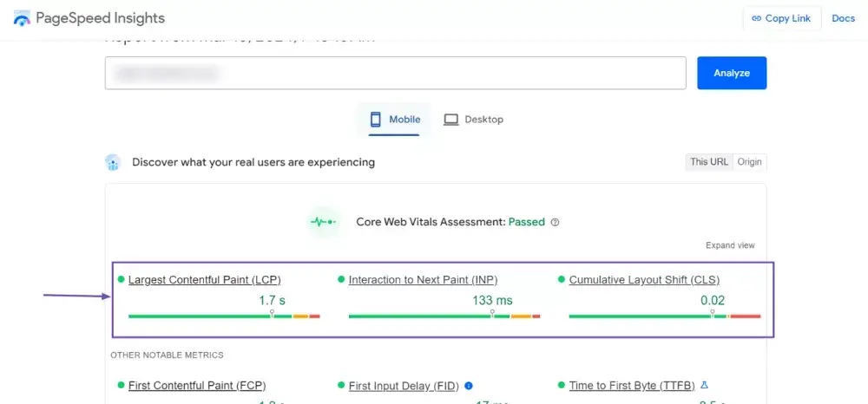Click Expand view

click(730, 245)
